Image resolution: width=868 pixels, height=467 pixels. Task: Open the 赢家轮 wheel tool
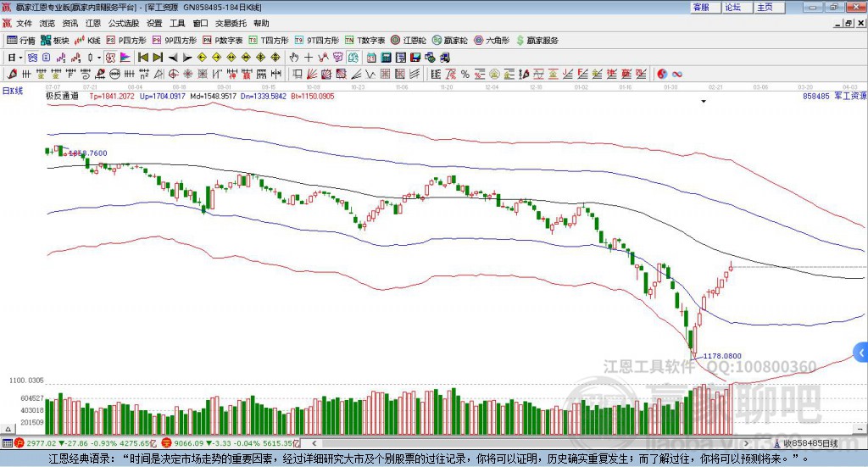click(x=450, y=41)
